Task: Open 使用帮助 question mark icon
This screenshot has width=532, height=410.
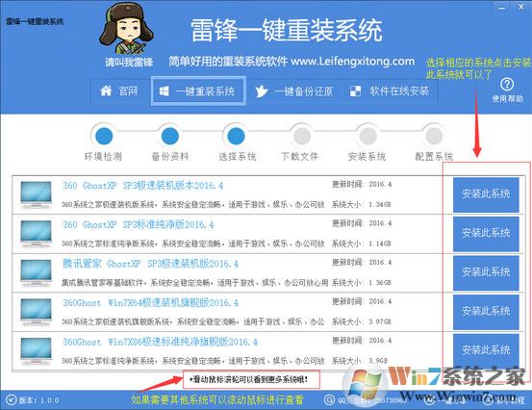Action: [507, 85]
